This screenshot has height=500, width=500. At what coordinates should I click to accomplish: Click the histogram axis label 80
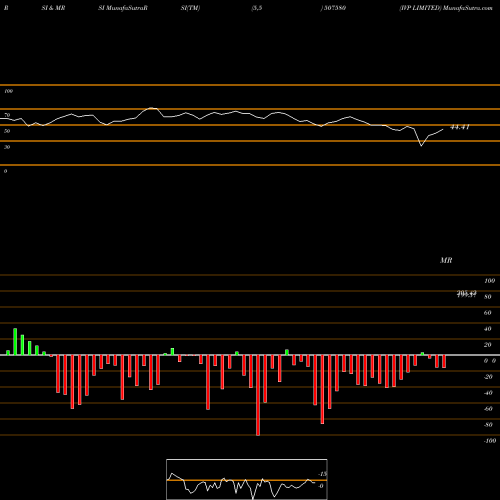coord(488,297)
